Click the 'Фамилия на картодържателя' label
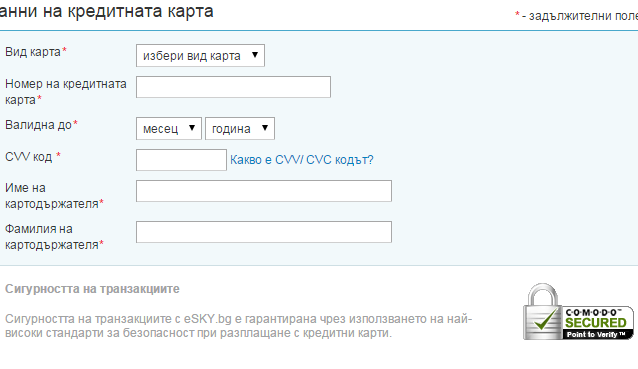 pyautogui.click(x=54, y=237)
